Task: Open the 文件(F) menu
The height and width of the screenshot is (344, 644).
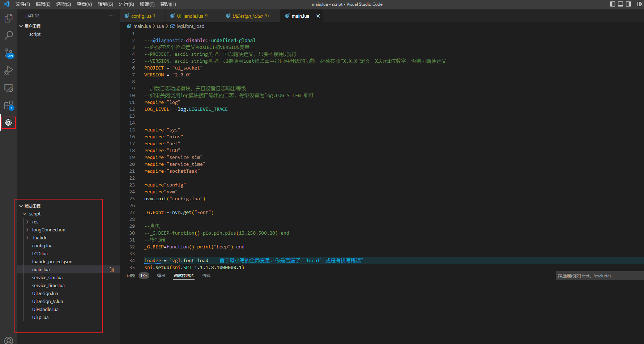Action: [x=23, y=4]
